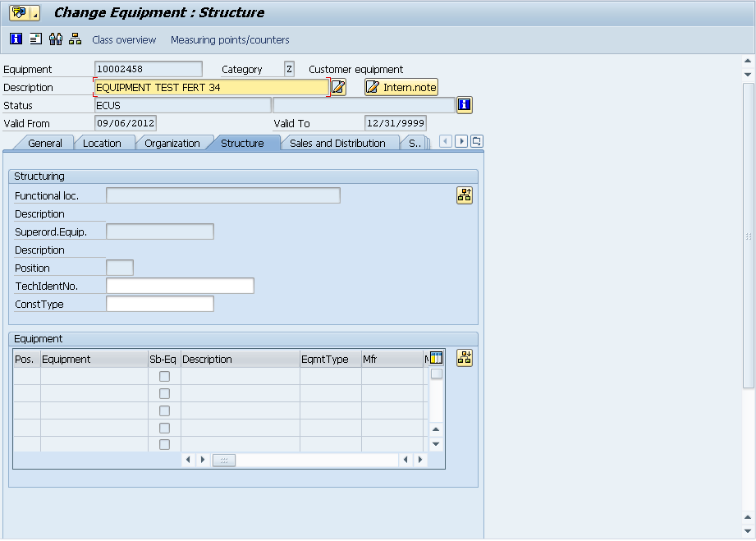Check Sb-Eq checkbox in third table row
The width and height of the screenshot is (756, 541).
tap(164, 410)
